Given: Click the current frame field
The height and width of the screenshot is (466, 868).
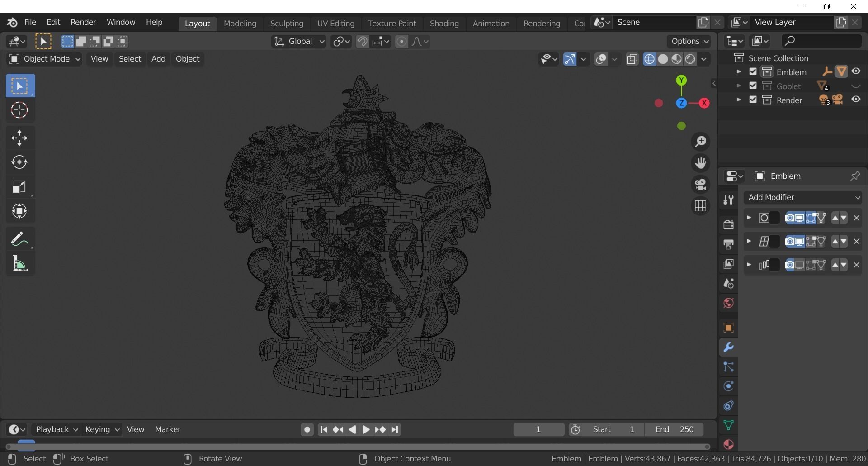Looking at the screenshot, I should point(538,429).
